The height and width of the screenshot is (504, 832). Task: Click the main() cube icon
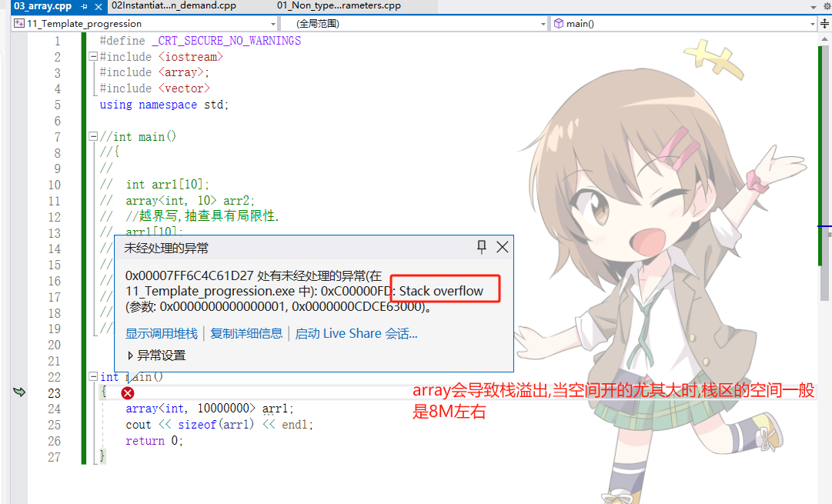pos(559,23)
